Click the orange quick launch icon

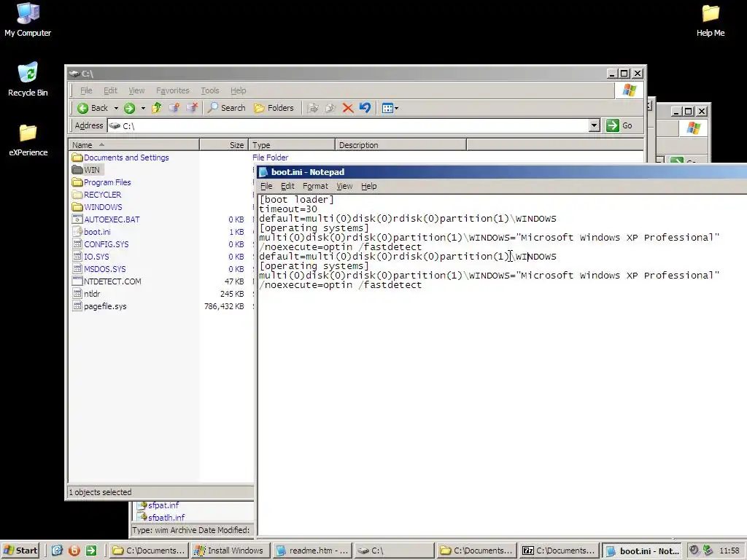pyautogui.click(x=74, y=551)
